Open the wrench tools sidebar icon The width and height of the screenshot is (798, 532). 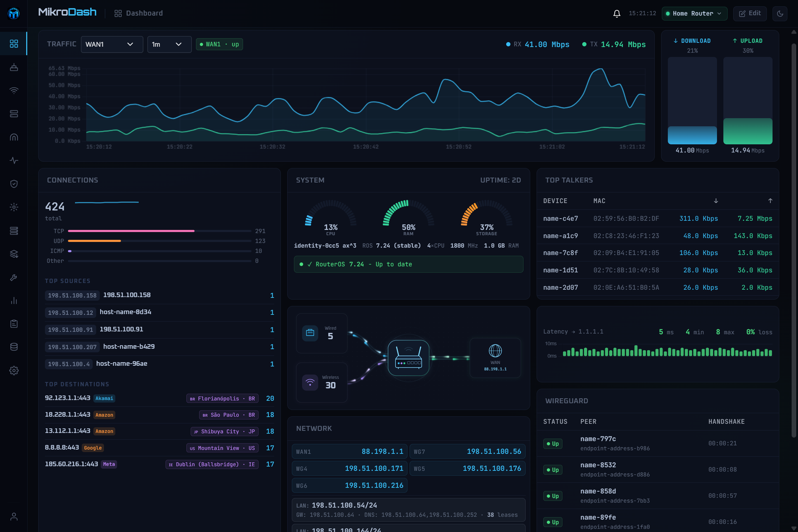14,277
